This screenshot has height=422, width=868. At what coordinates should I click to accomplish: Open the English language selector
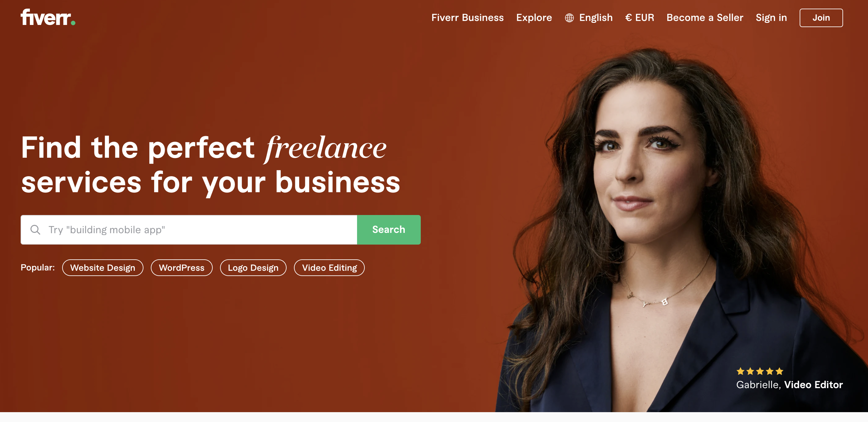point(595,18)
